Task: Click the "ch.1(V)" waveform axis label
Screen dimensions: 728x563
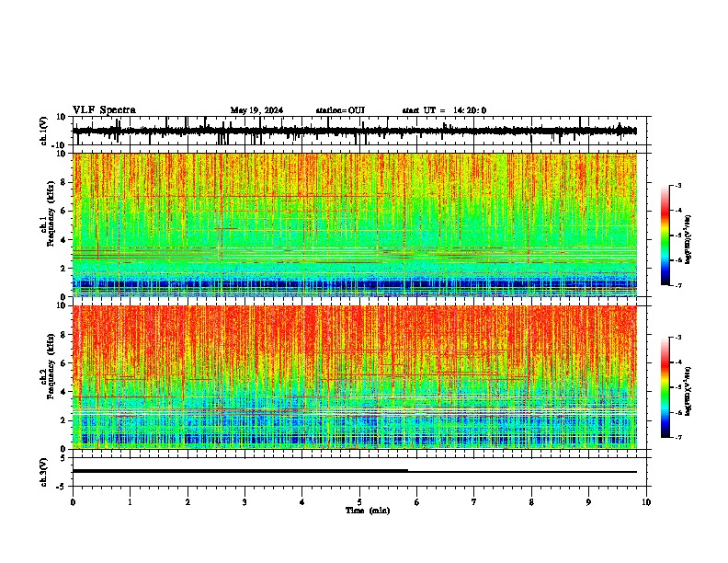Action: [44, 131]
